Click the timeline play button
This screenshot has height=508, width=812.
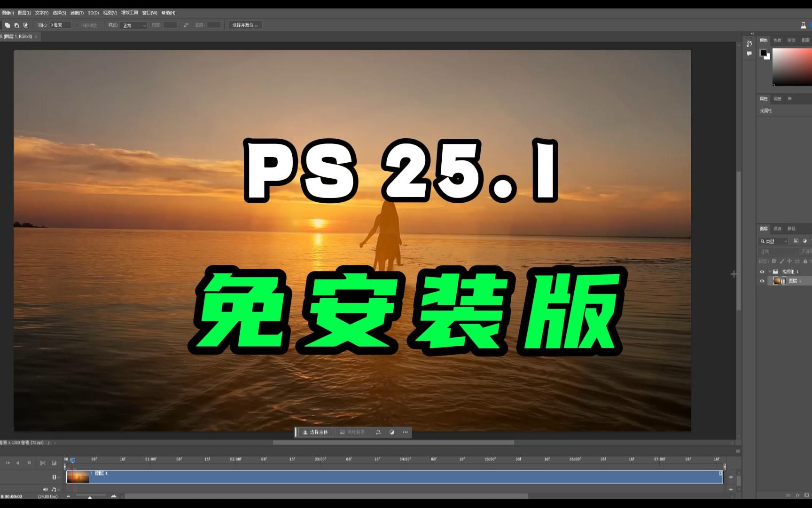click(8, 463)
